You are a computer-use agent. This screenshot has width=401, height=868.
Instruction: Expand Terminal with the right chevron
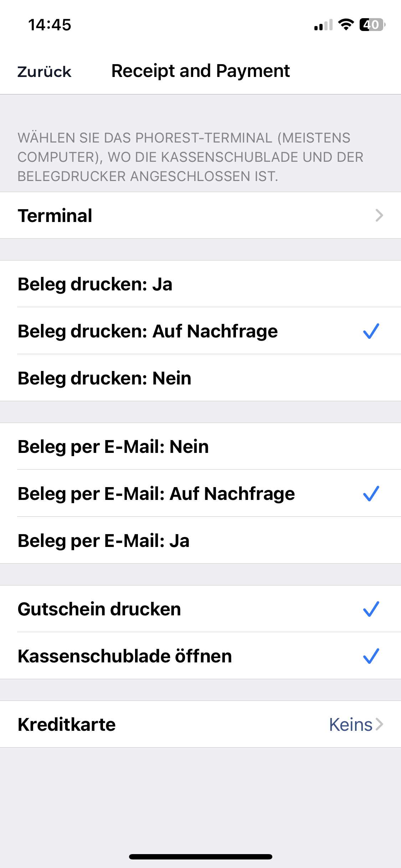coord(379,215)
